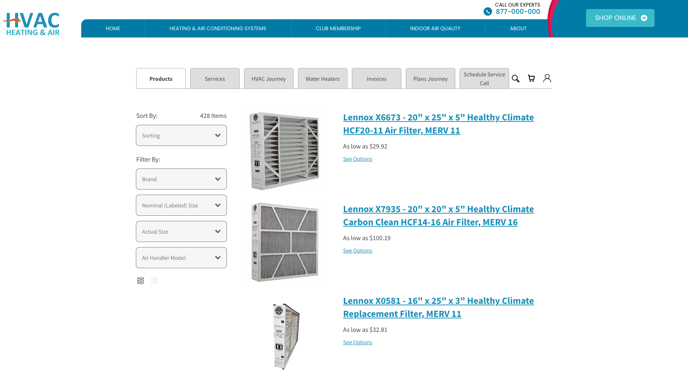
Task: Open the Lennox X6673 filter product link
Action: click(x=438, y=124)
